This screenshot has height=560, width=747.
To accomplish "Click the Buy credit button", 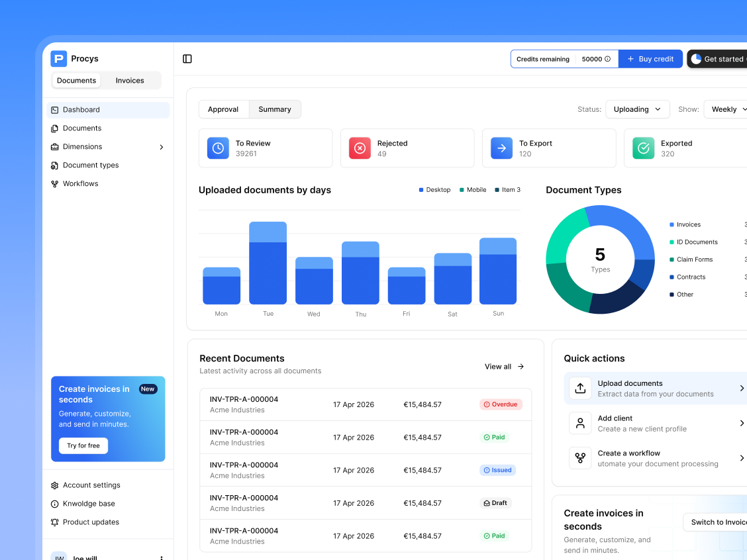I will pos(650,59).
